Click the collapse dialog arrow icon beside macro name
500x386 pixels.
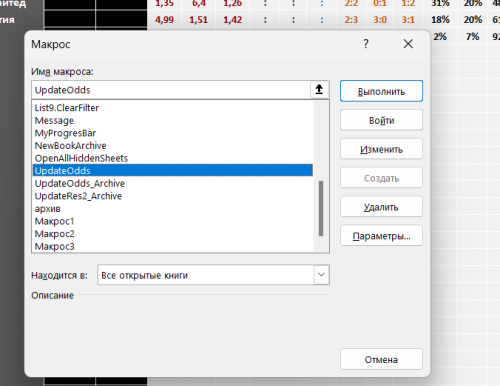tap(319, 90)
